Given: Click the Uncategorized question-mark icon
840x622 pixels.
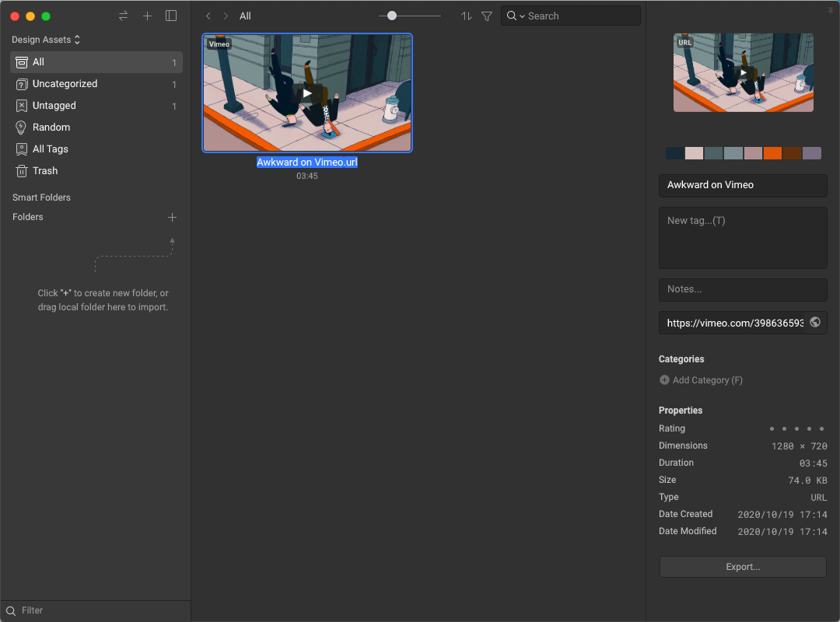Looking at the screenshot, I should tap(22, 84).
